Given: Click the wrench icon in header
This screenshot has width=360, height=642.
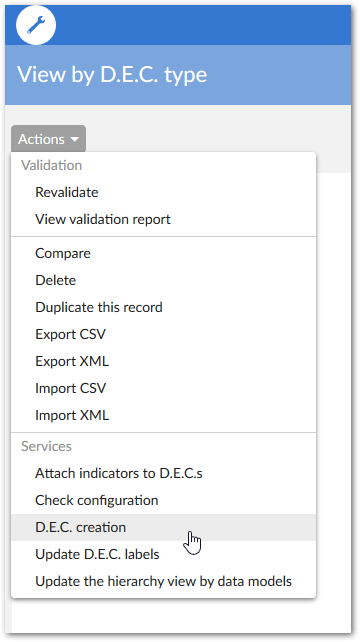Looking at the screenshot, I should tap(36, 25).
